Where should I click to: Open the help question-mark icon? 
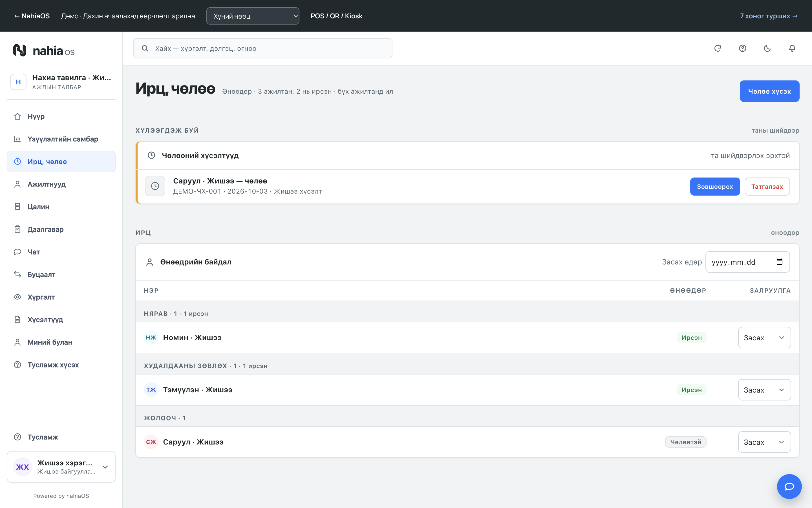coord(743,48)
